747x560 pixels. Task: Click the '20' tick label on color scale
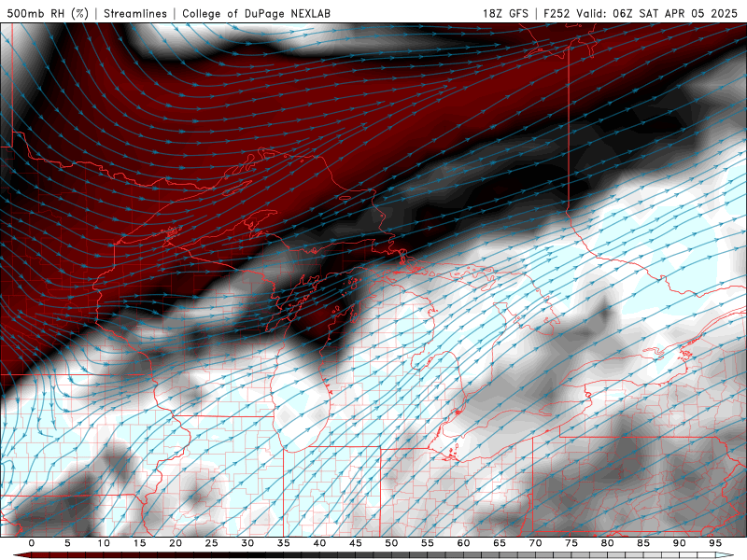(x=176, y=543)
